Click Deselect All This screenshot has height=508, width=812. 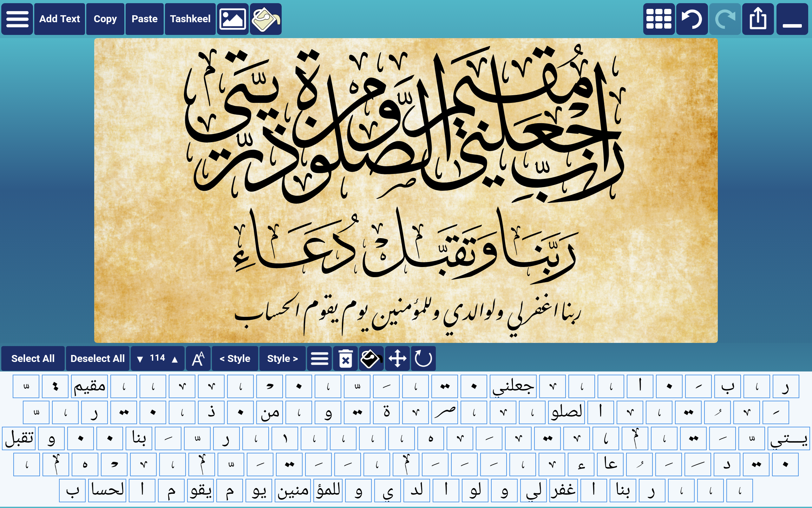tap(98, 358)
